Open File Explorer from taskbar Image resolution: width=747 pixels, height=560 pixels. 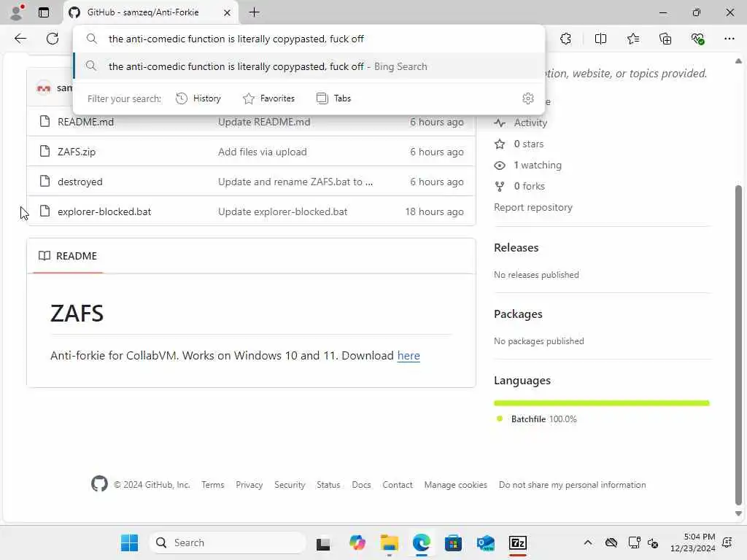pyautogui.click(x=390, y=542)
